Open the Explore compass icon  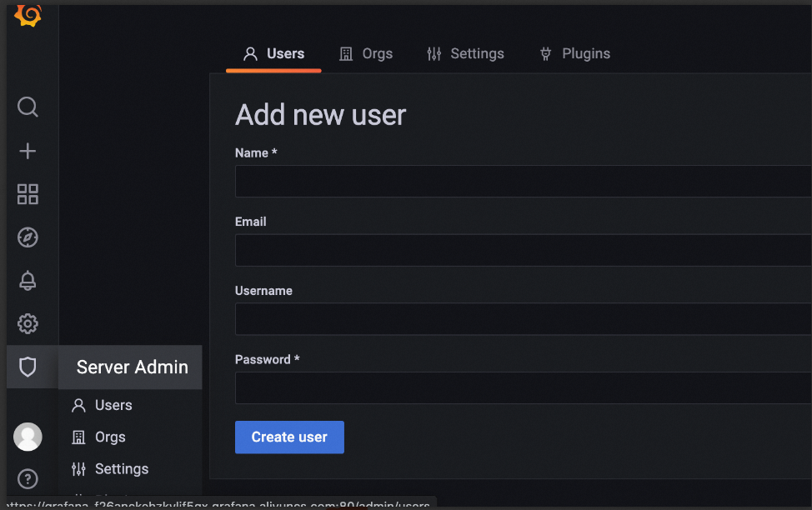click(x=28, y=237)
